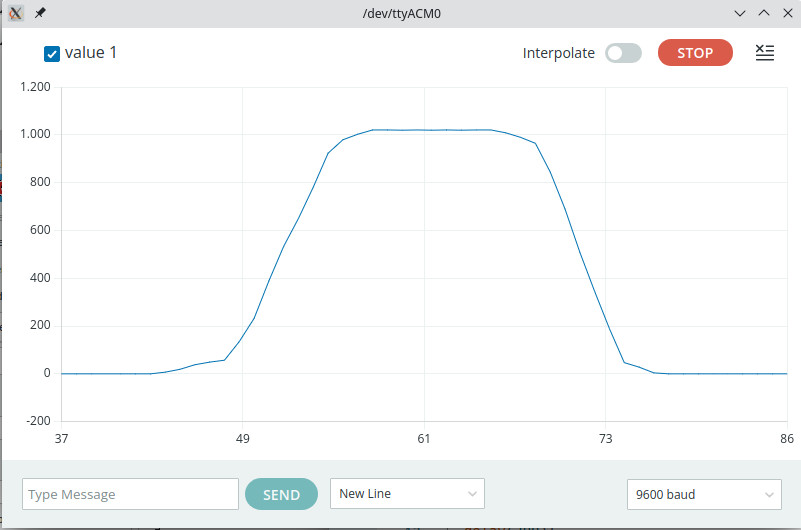The image size is (801, 530).
Task: Click the /dev/ttyACM0 window title
Action: click(401, 13)
